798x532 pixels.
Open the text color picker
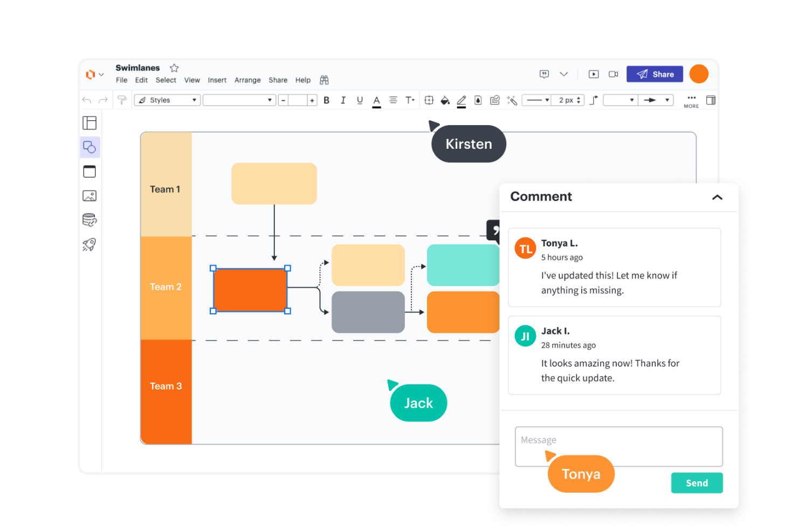(376, 101)
